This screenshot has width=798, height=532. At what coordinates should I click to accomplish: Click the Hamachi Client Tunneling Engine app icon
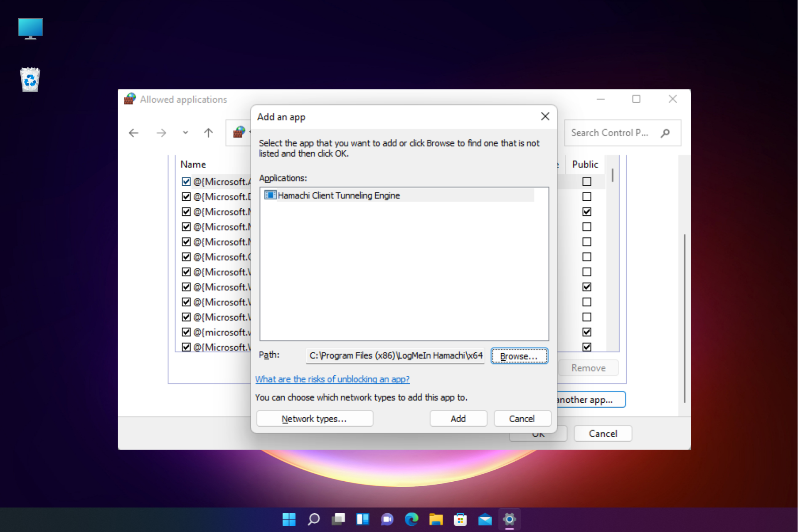pyautogui.click(x=270, y=195)
